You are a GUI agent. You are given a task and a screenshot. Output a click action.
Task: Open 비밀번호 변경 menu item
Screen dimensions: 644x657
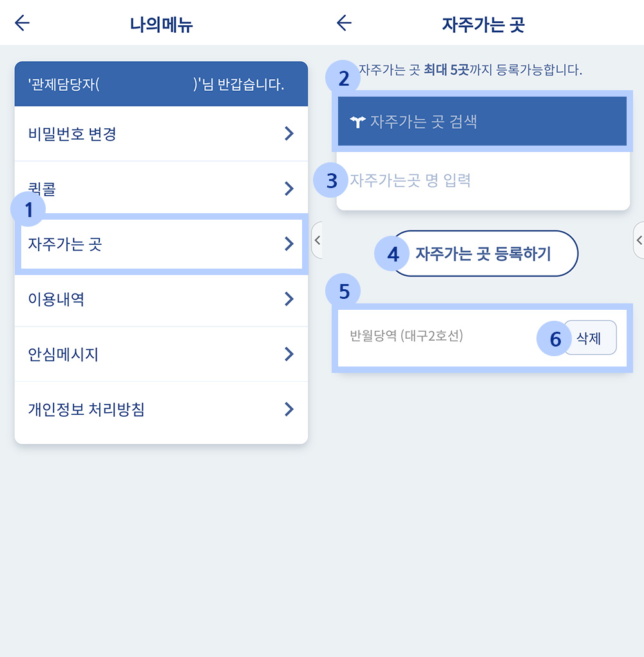point(161,134)
